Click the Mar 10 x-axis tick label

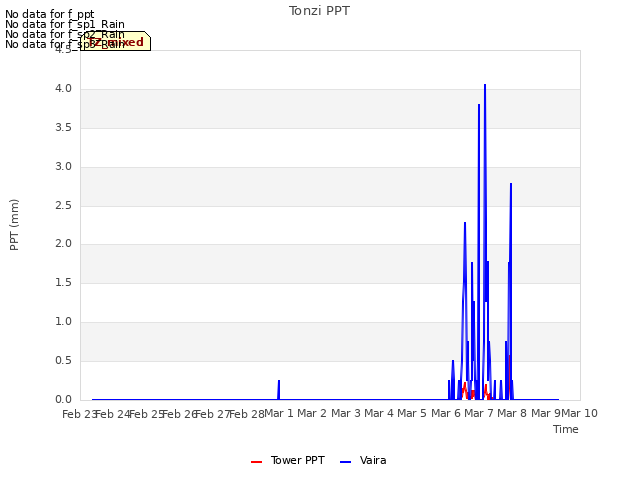580,413
